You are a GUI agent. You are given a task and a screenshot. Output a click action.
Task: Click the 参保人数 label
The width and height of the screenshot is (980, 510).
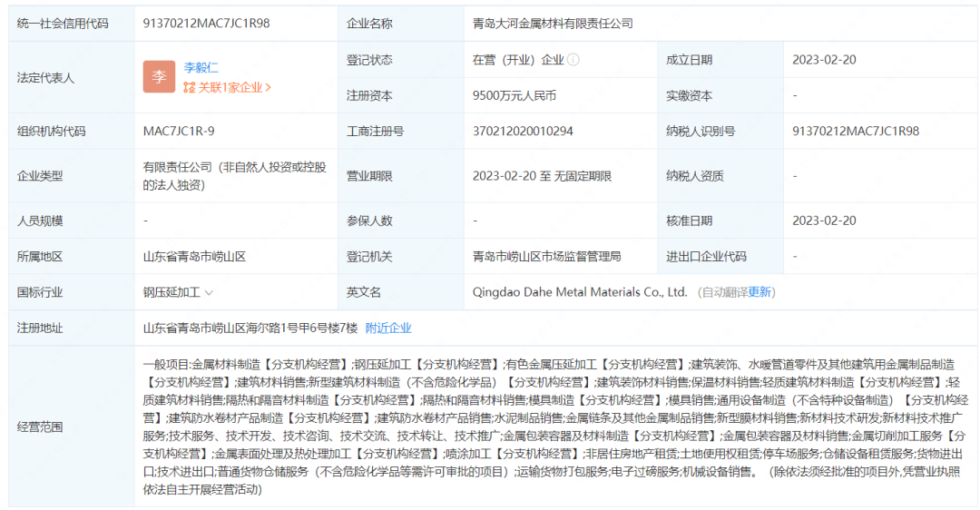pyautogui.click(x=369, y=221)
